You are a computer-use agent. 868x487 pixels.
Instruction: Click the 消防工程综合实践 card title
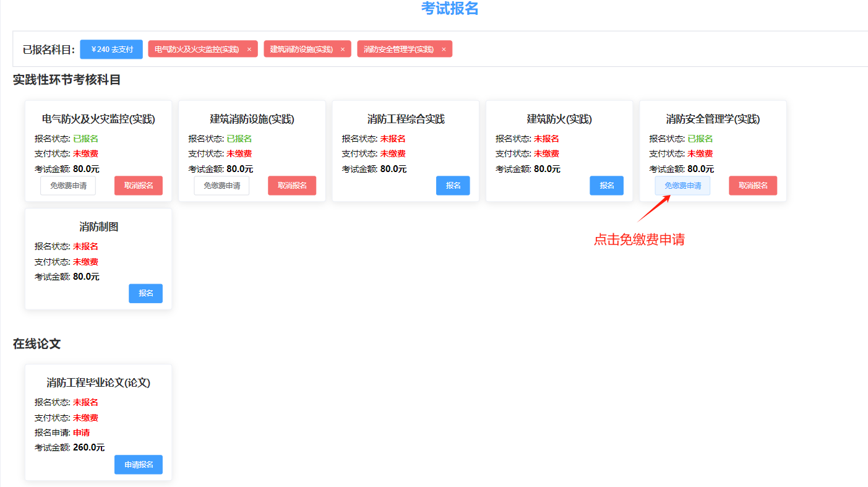coord(406,119)
